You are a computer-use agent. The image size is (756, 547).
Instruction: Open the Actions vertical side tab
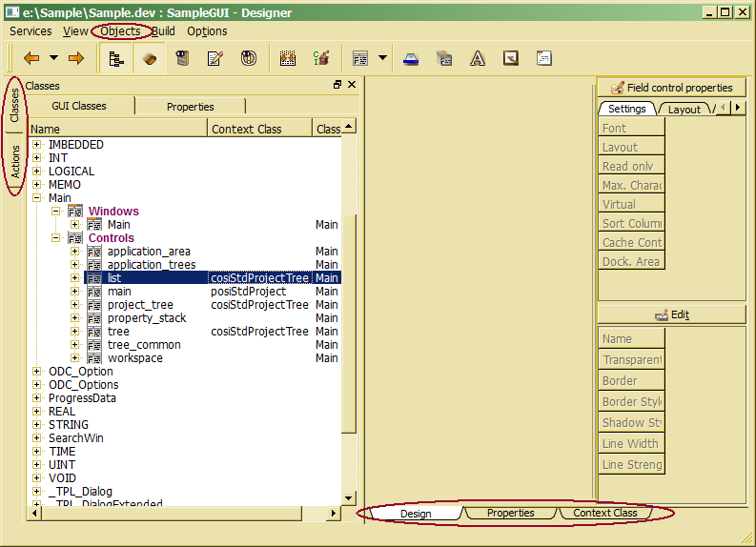(x=15, y=162)
